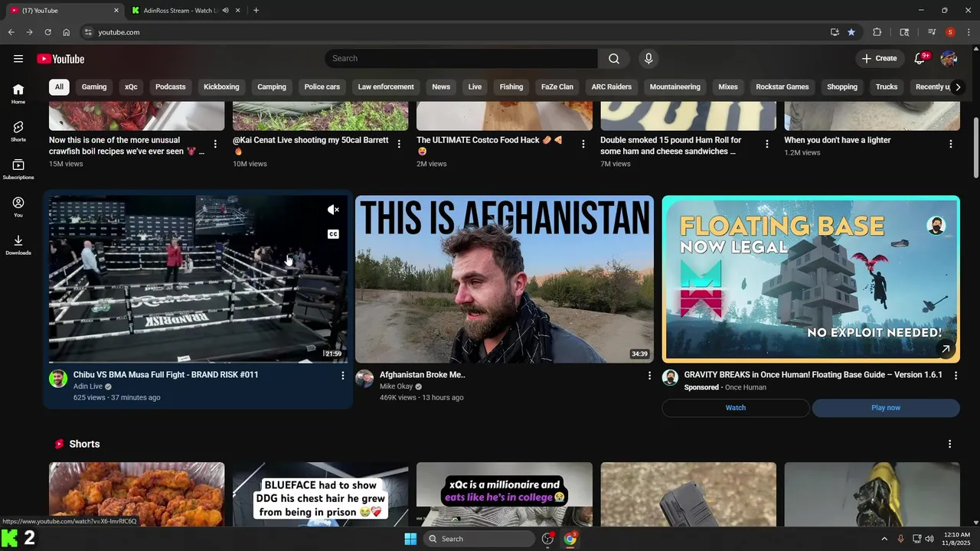Screen dimensions: 980x551
Task: Open Chrome extensions puzzle icon
Action: [x=877, y=32]
